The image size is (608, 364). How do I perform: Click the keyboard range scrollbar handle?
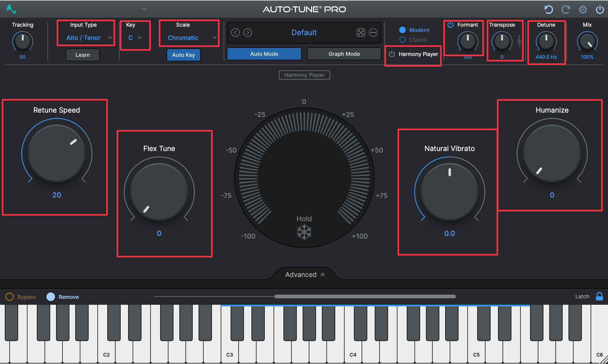tap(365, 296)
